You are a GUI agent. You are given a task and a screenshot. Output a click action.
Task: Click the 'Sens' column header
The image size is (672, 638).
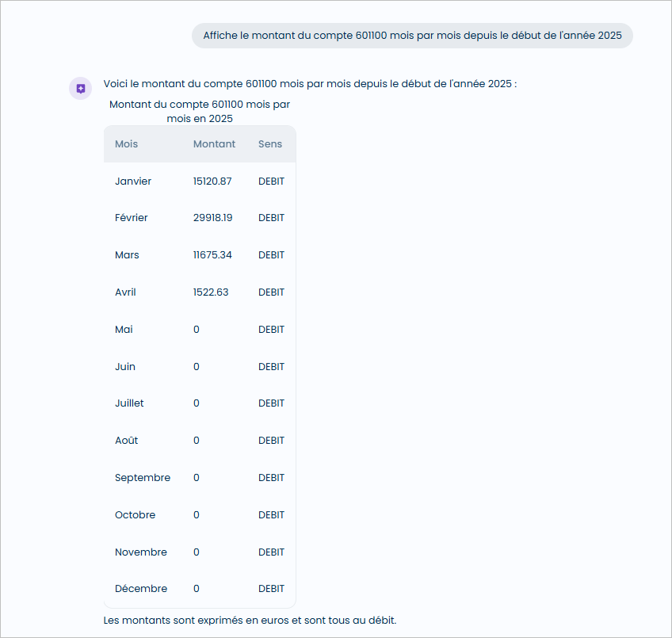click(269, 143)
